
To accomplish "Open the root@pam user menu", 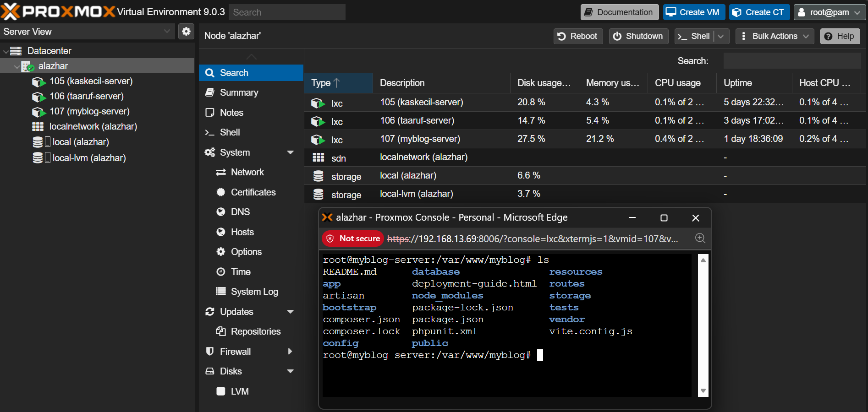I will 830,12.
